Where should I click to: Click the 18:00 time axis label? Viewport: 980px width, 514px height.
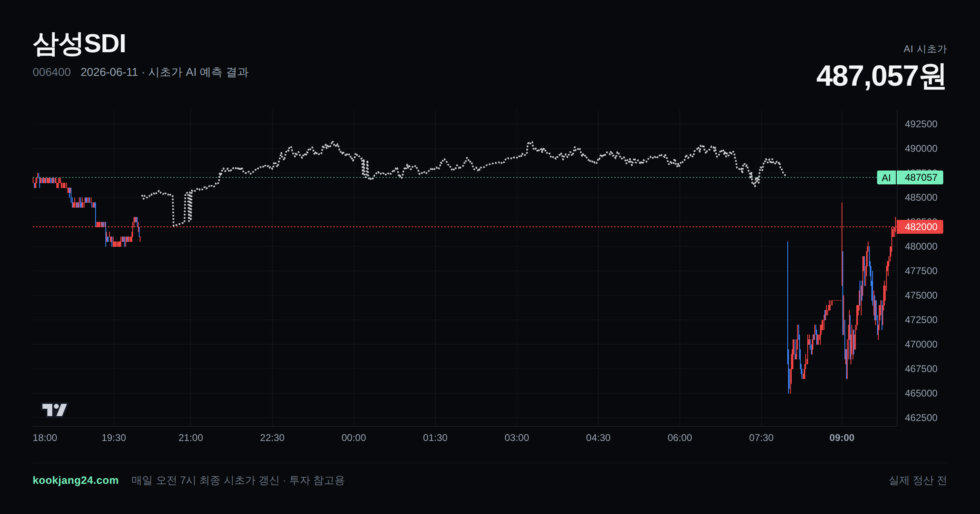point(45,438)
